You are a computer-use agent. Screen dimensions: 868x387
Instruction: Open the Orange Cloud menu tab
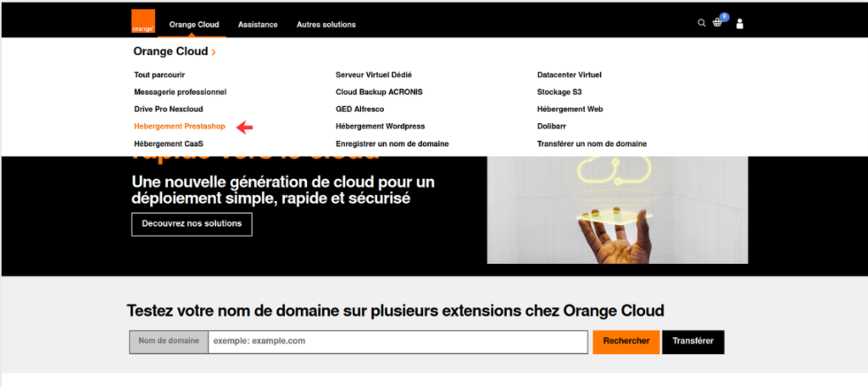click(194, 25)
